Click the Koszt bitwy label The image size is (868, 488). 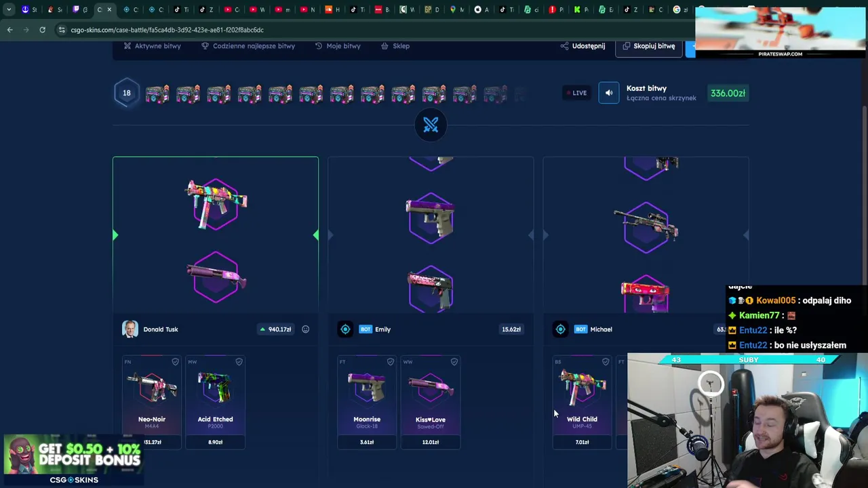click(x=646, y=88)
